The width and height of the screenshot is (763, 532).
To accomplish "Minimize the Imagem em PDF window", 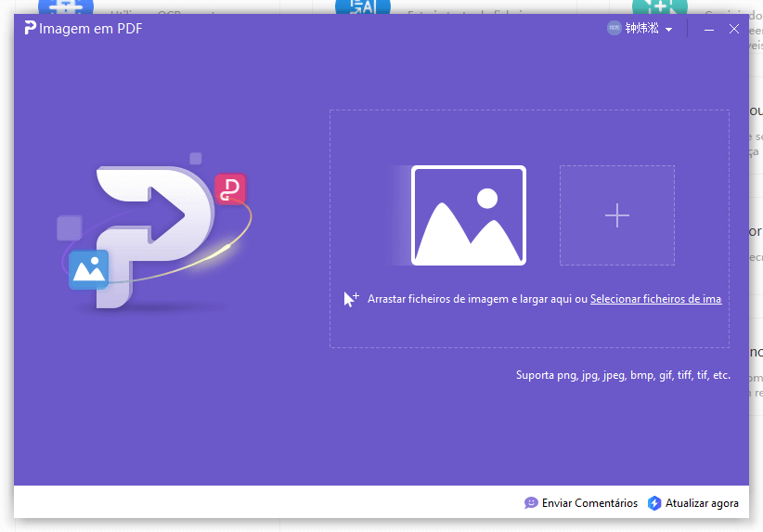I will [x=709, y=29].
